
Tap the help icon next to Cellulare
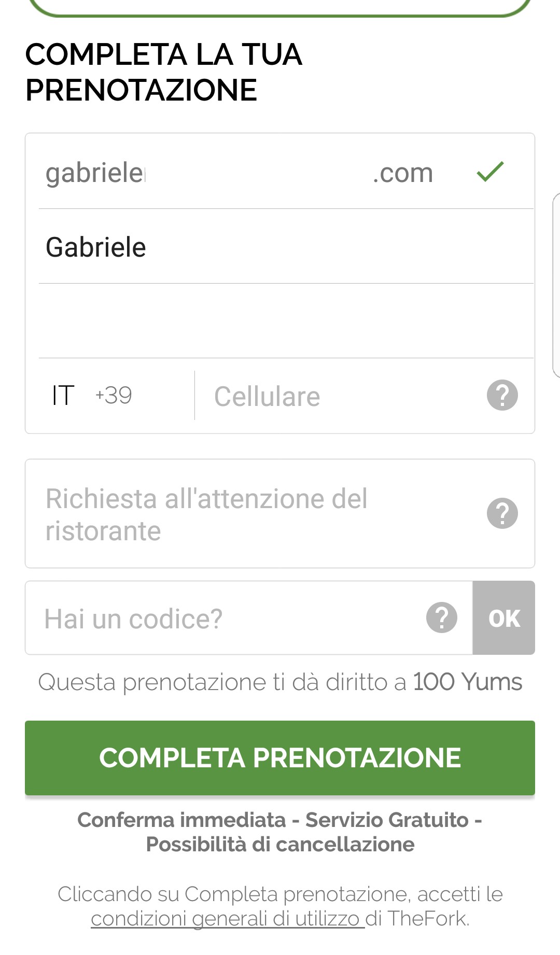(x=502, y=396)
